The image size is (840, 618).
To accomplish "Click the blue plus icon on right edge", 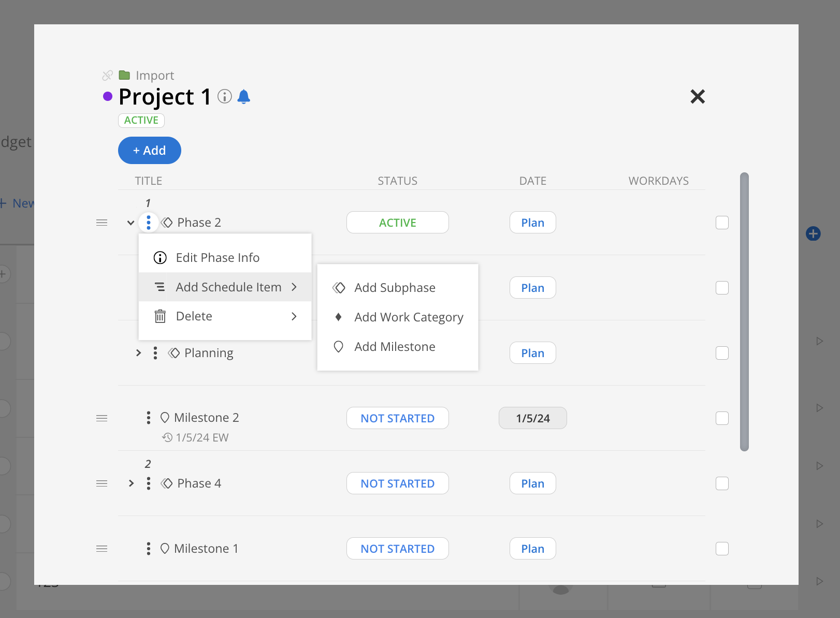I will (813, 233).
